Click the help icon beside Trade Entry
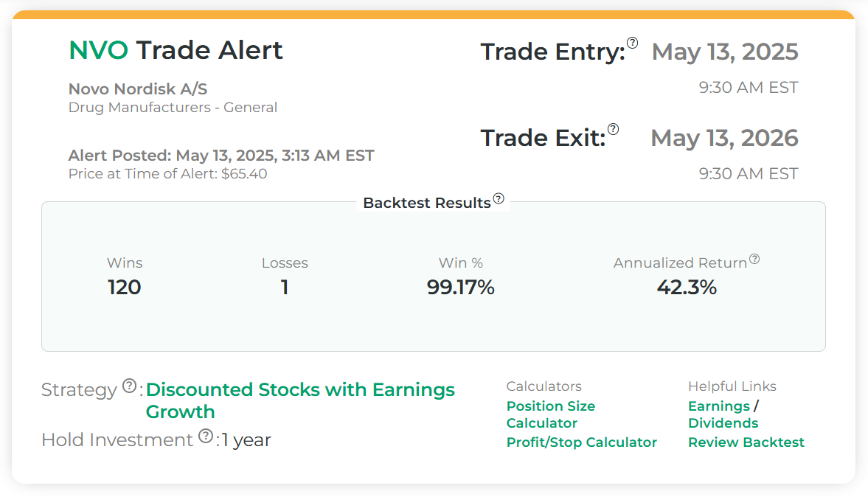Viewport: 868px width, 497px height. point(633,43)
